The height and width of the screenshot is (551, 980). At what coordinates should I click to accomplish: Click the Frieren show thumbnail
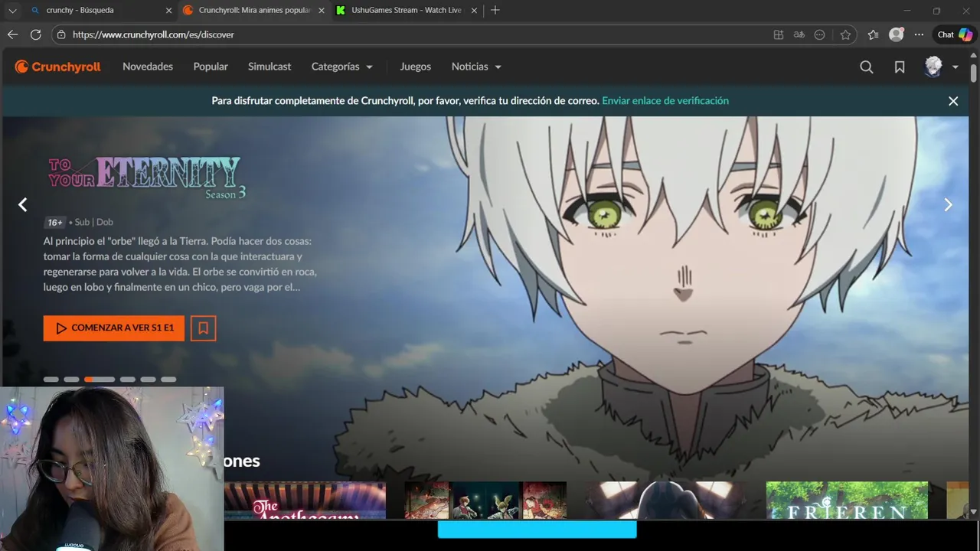click(847, 500)
